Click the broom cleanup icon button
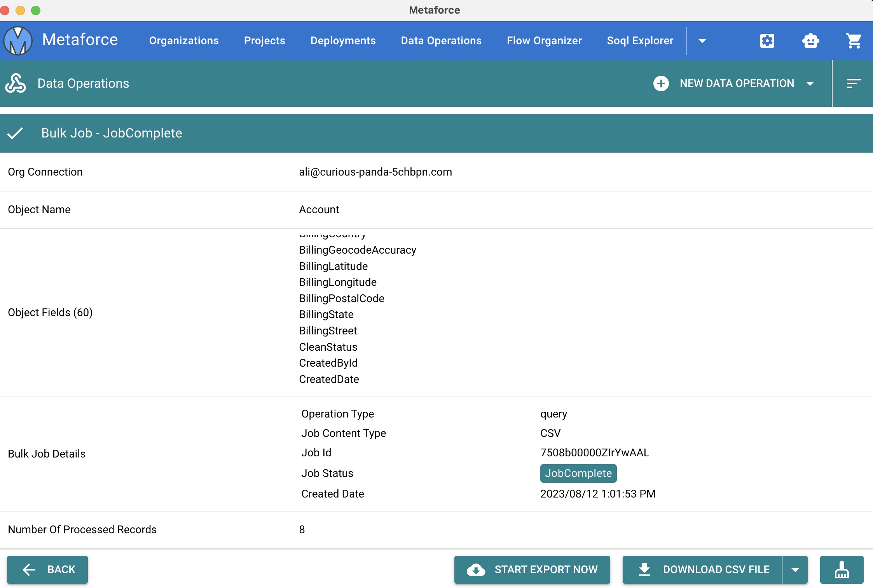The image size is (873, 588). click(x=842, y=570)
